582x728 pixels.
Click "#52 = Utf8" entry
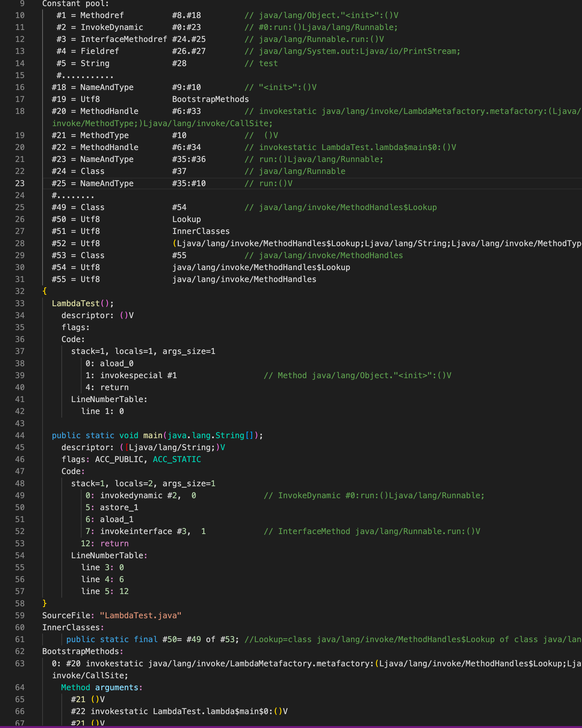click(76, 243)
